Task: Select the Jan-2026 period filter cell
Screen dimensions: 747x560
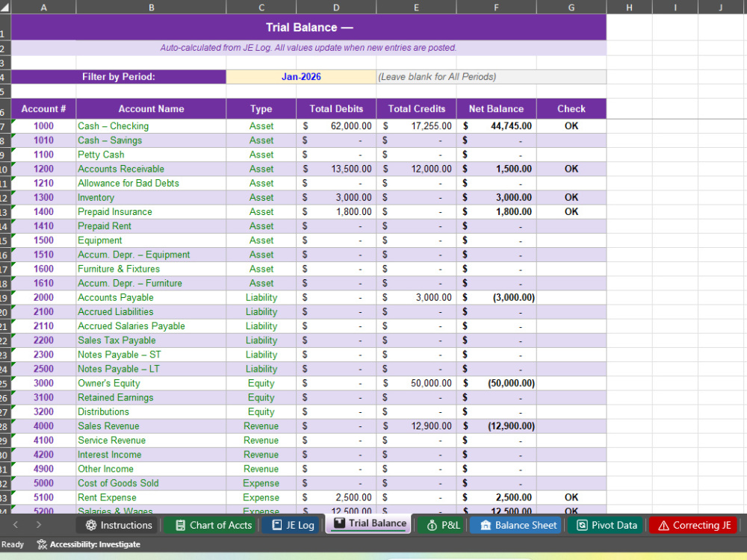Action: 301,77
